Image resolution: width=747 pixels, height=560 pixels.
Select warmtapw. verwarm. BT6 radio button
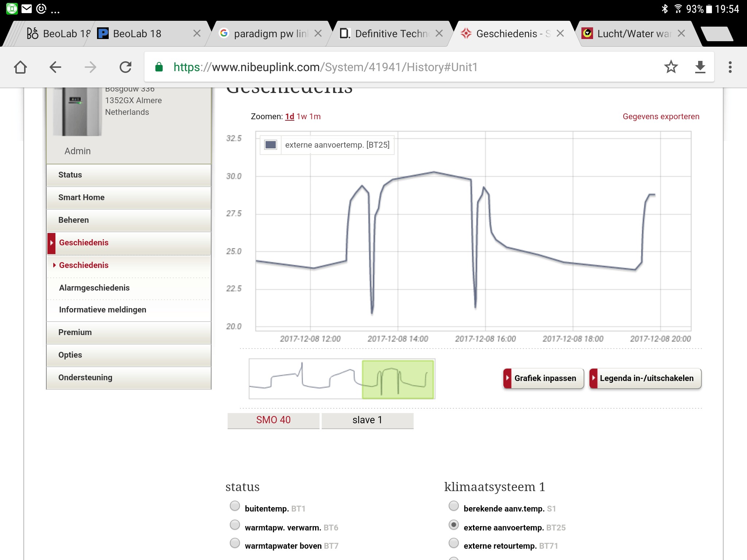(235, 525)
